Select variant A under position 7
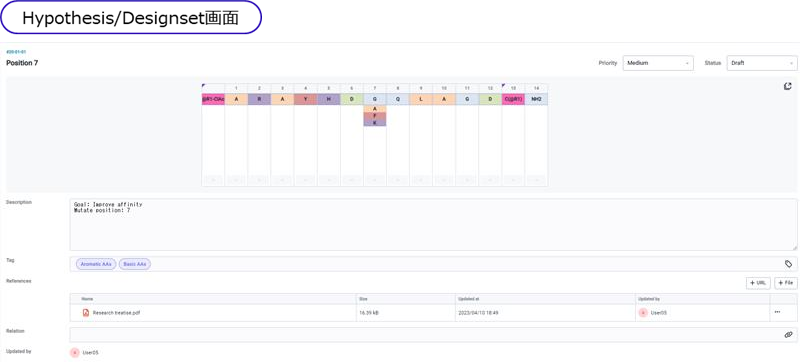This screenshot has width=800, height=362. click(x=375, y=109)
